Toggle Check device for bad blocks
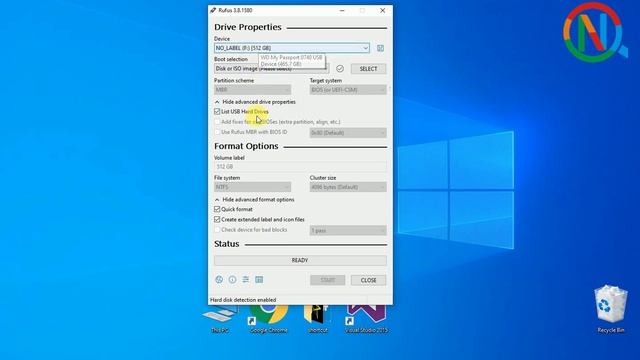 tap(217, 229)
